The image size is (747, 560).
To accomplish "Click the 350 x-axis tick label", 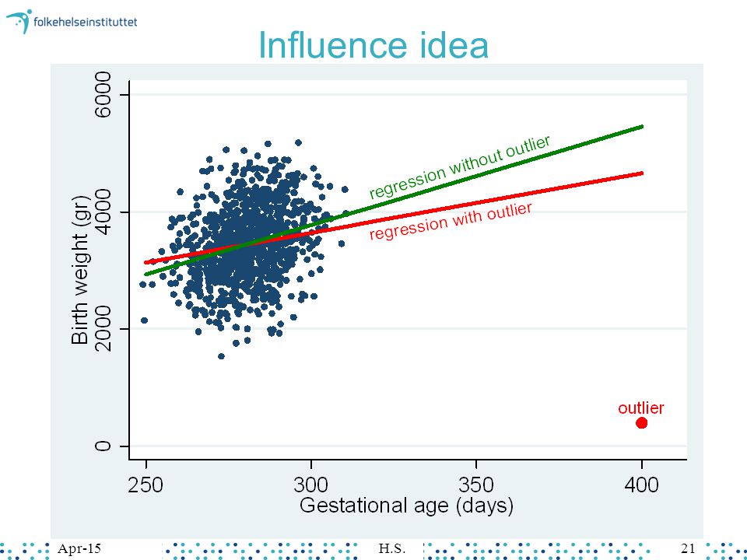I will 476,485.
